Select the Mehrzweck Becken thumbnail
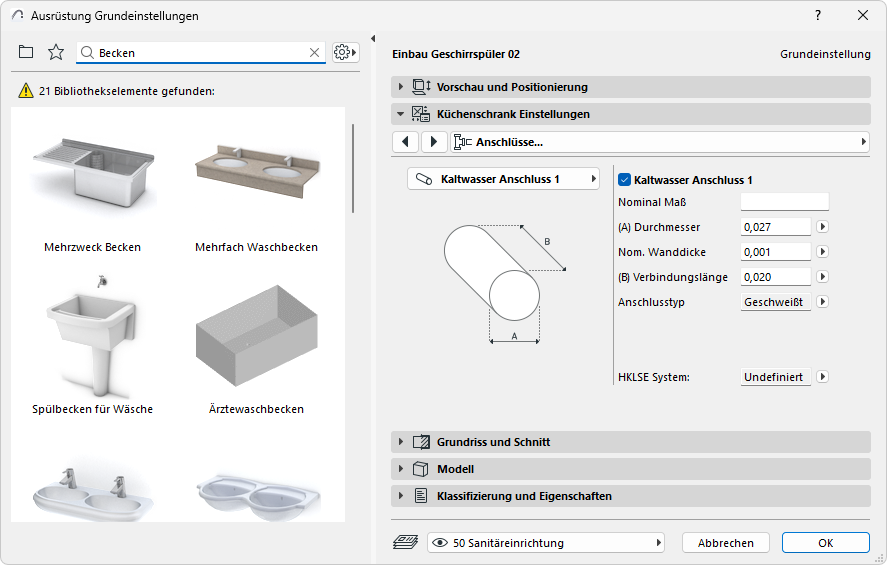Screen dimensions: 887x565 pos(93,175)
